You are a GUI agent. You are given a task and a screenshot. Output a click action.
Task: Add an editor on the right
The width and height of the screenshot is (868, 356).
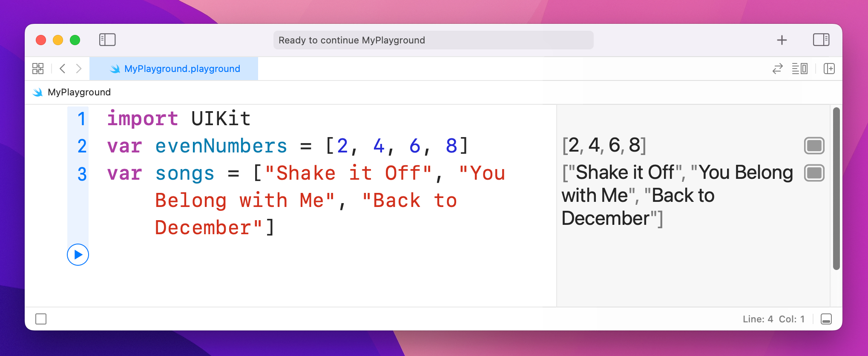pos(829,69)
